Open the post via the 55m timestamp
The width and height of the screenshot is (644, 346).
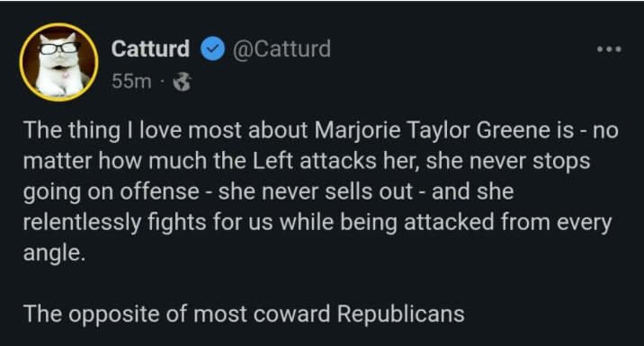(131, 81)
